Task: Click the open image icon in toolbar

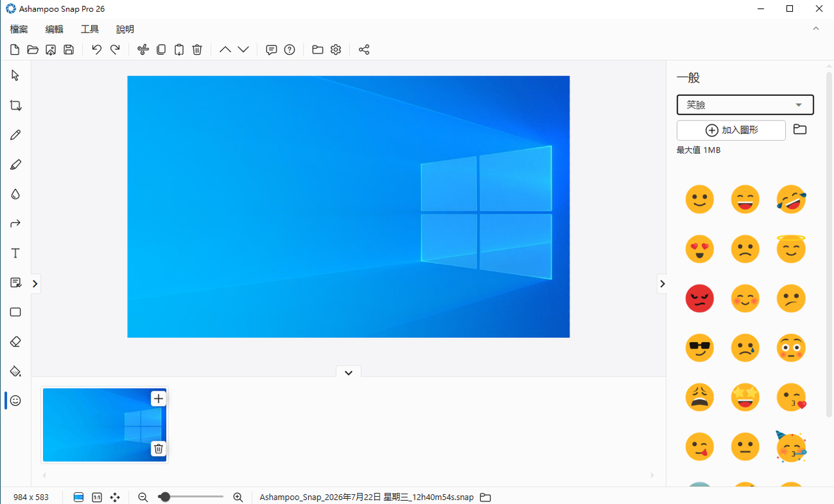Action: [x=51, y=49]
